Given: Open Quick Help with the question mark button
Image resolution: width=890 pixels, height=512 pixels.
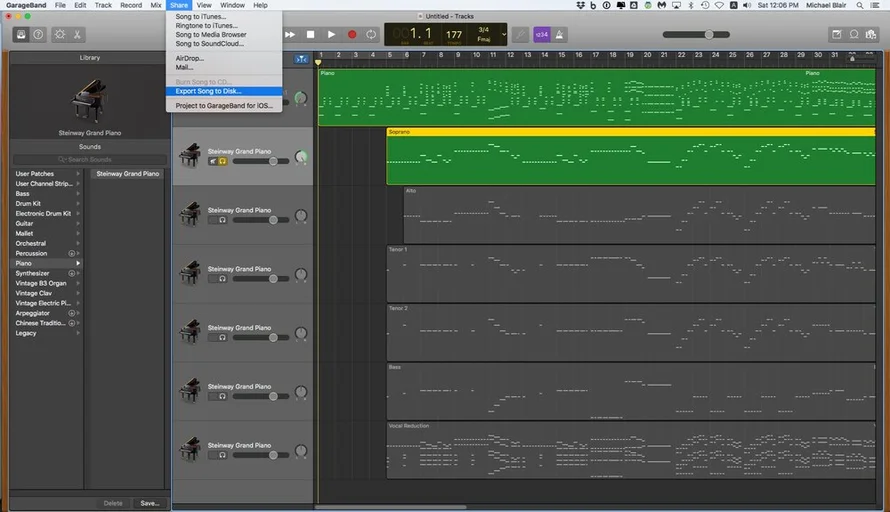Looking at the screenshot, I should click(38, 35).
